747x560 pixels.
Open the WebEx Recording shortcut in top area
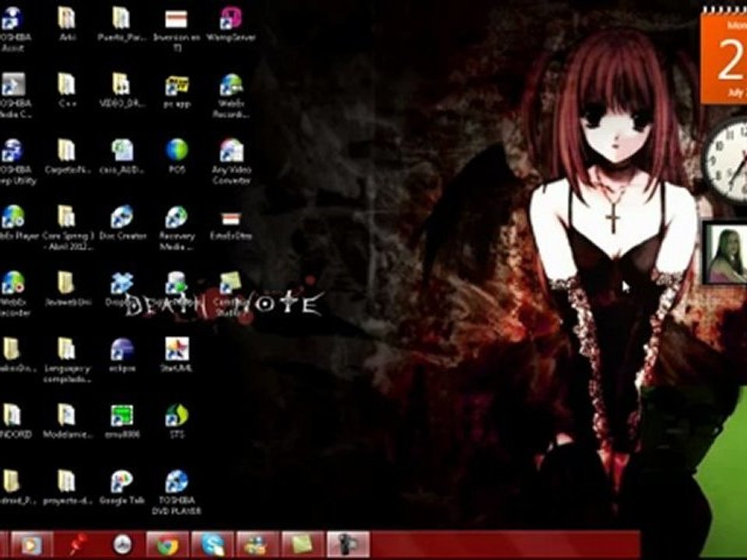(x=231, y=95)
